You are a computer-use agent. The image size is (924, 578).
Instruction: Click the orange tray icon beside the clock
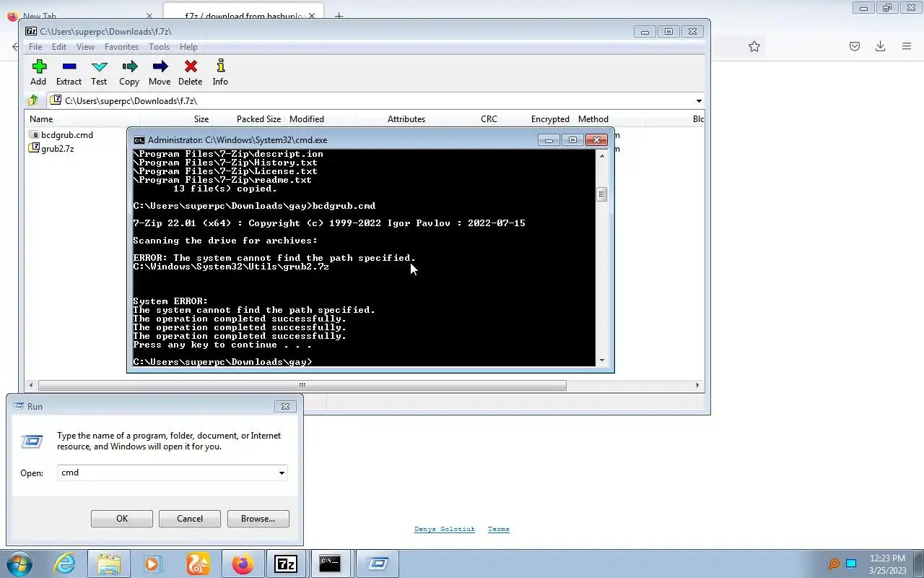point(834,564)
